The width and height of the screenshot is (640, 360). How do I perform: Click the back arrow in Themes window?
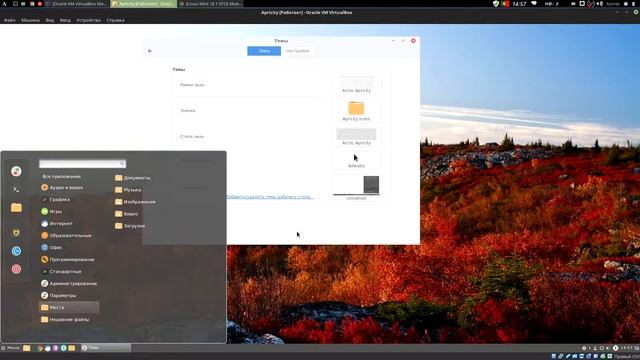click(x=150, y=51)
